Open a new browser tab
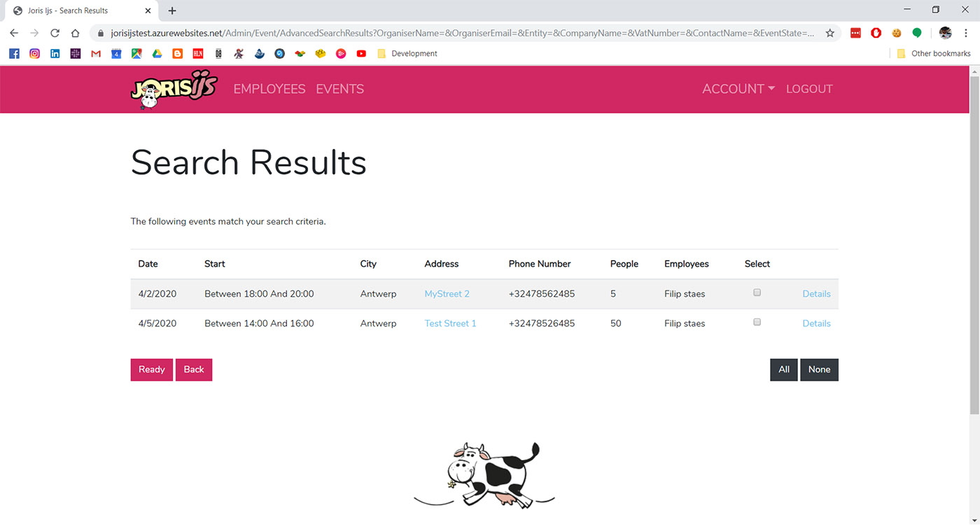Viewport: 980px width, 525px height. click(x=172, y=10)
